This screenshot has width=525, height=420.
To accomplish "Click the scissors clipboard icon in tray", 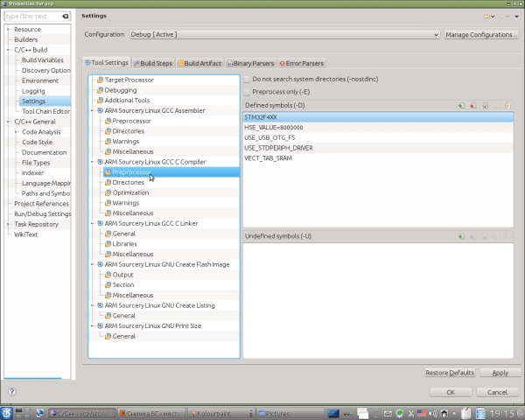I will [x=411, y=414].
